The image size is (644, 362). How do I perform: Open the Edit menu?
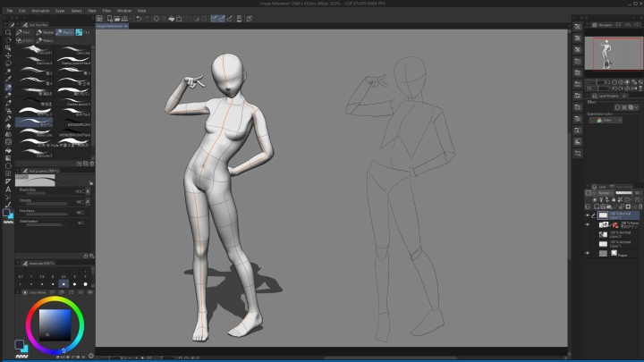click(22, 11)
